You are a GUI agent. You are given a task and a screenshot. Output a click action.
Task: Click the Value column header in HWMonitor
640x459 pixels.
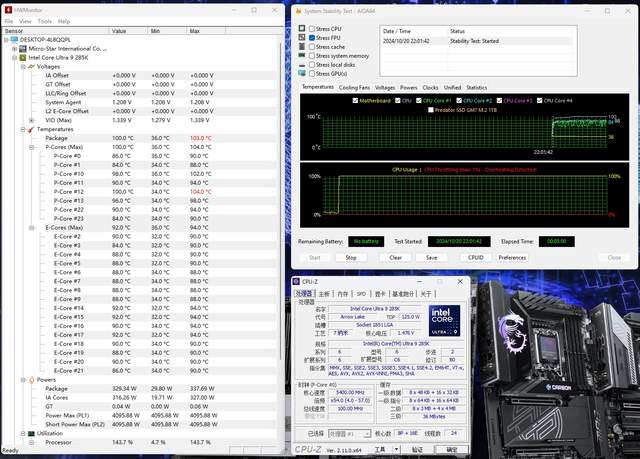pyautogui.click(x=128, y=31)
